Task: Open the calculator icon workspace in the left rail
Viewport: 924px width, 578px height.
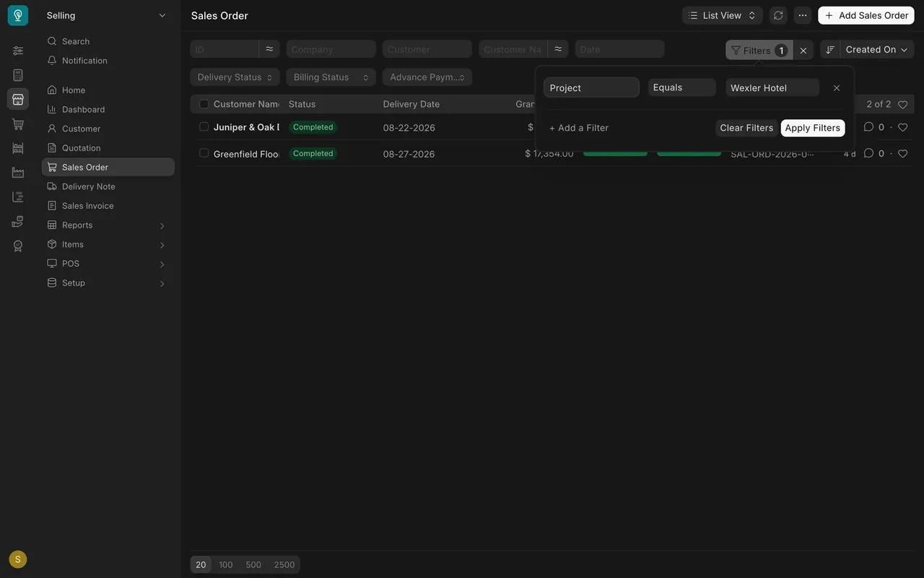Action: coord(18,75)
